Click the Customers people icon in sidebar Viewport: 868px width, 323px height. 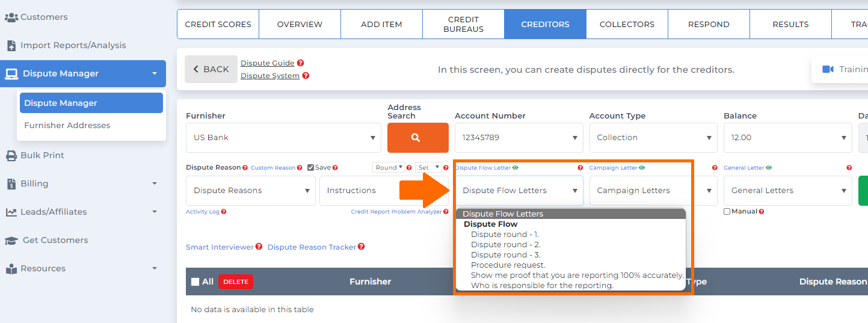point(11,17)
